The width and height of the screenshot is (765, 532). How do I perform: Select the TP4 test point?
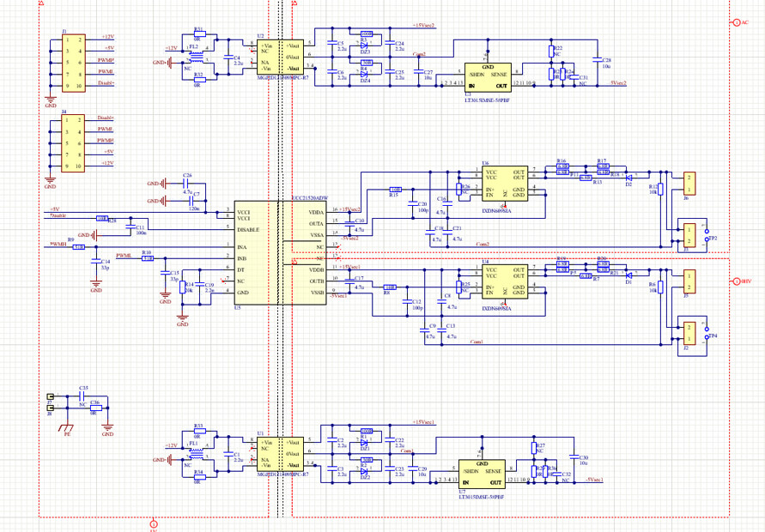pyautogui.click(x=707, y=333)
